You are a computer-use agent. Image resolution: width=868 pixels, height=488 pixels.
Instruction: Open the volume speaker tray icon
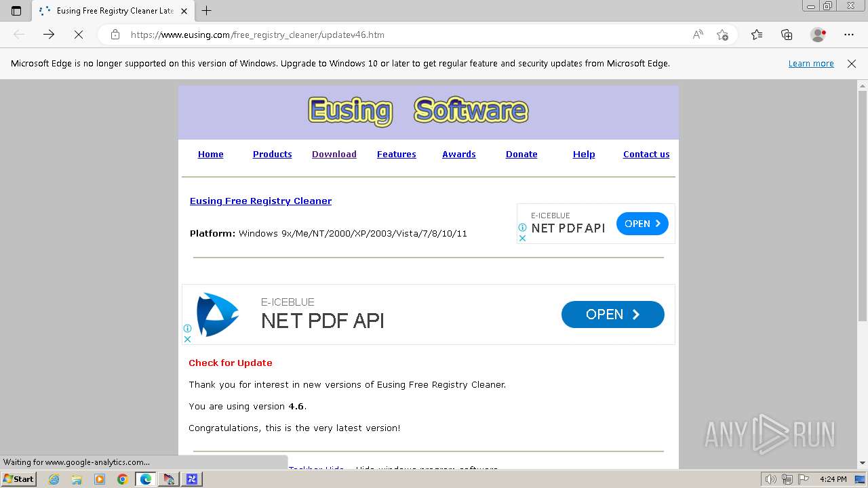tap(771, 479)
